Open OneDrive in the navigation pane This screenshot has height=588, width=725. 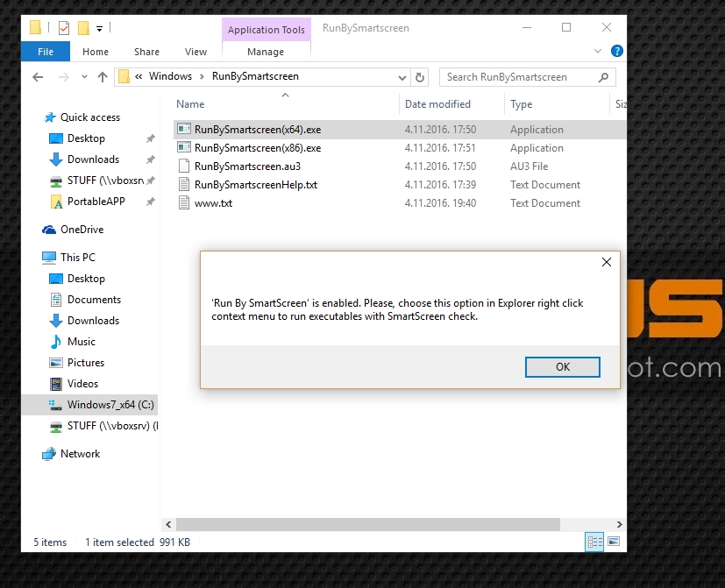click(82, 230)
